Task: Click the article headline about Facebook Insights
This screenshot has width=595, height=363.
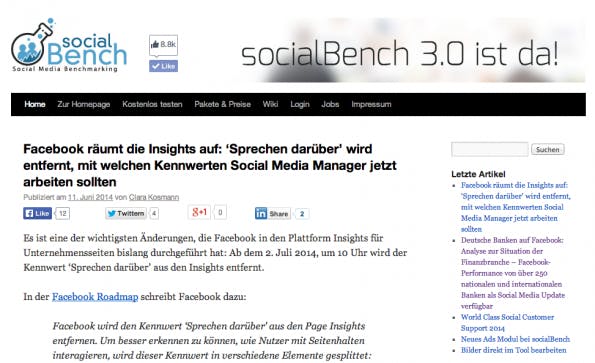Action: pyautogui.click(x=210, y=165)
